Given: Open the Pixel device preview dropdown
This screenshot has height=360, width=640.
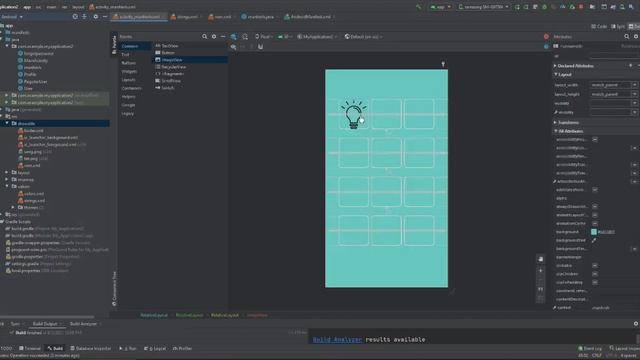Looking at the screenshot, I should click(x=264, y=37).
